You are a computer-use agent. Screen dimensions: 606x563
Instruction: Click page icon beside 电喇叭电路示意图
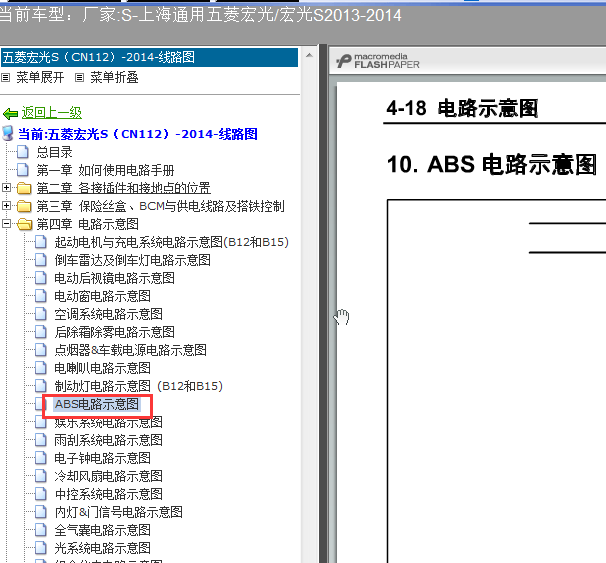point(41,368)
